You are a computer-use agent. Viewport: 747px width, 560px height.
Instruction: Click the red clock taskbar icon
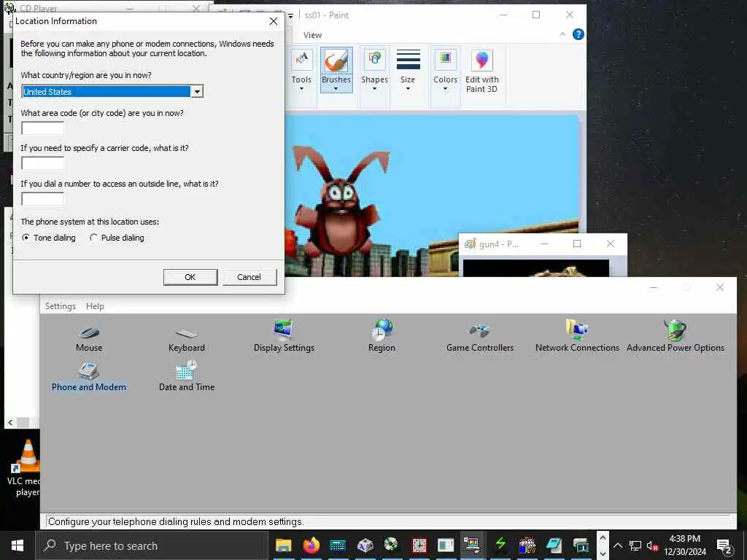pos(419,545)
